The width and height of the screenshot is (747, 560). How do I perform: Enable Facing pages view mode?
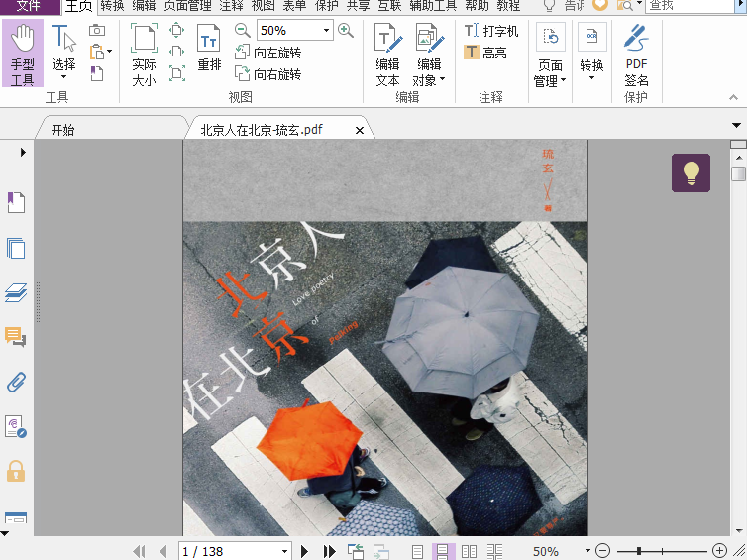pos(469,552)
